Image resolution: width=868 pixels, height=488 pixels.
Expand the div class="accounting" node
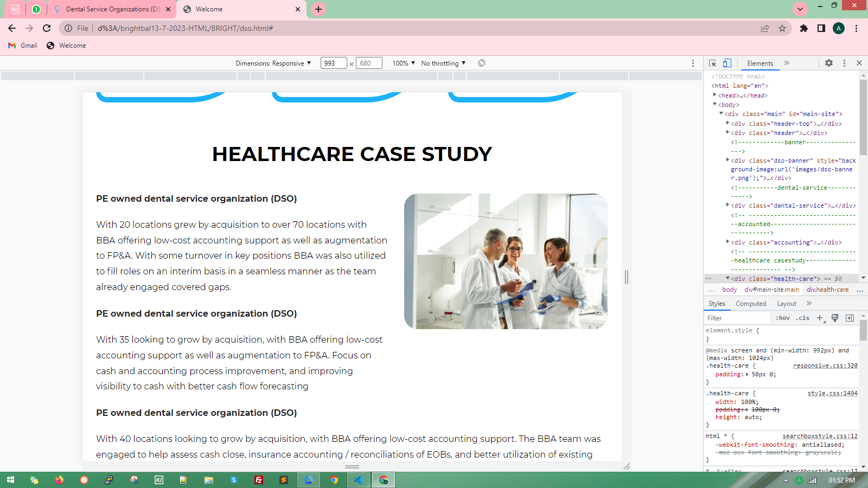point(727,242)
